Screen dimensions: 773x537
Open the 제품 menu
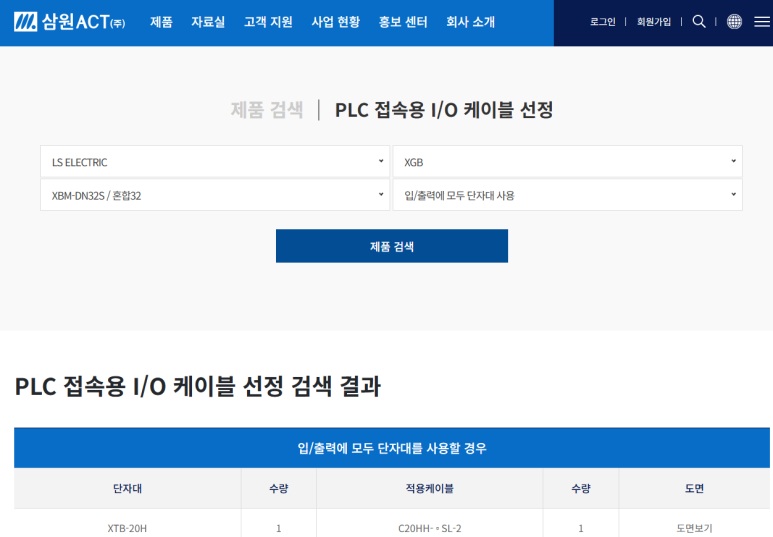[161, 22]
